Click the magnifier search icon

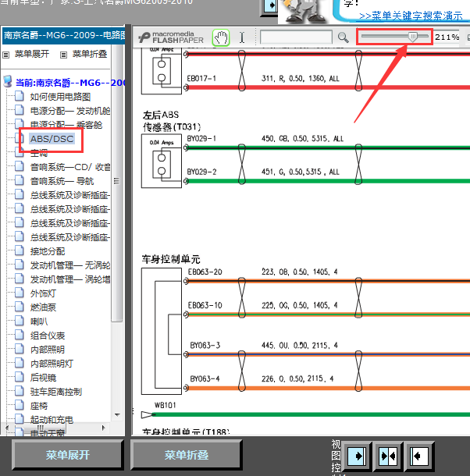point(344,37)
